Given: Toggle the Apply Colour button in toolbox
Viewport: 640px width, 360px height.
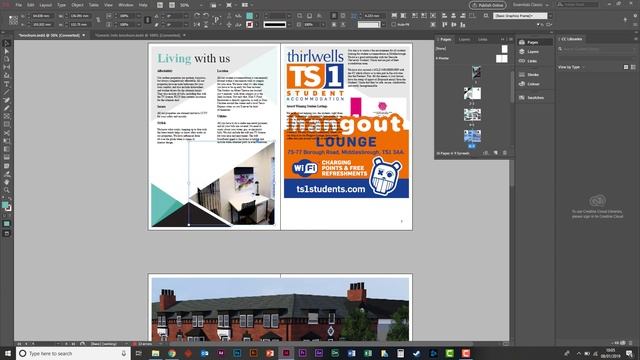Looking at the screenshot, I should point(7,224).
